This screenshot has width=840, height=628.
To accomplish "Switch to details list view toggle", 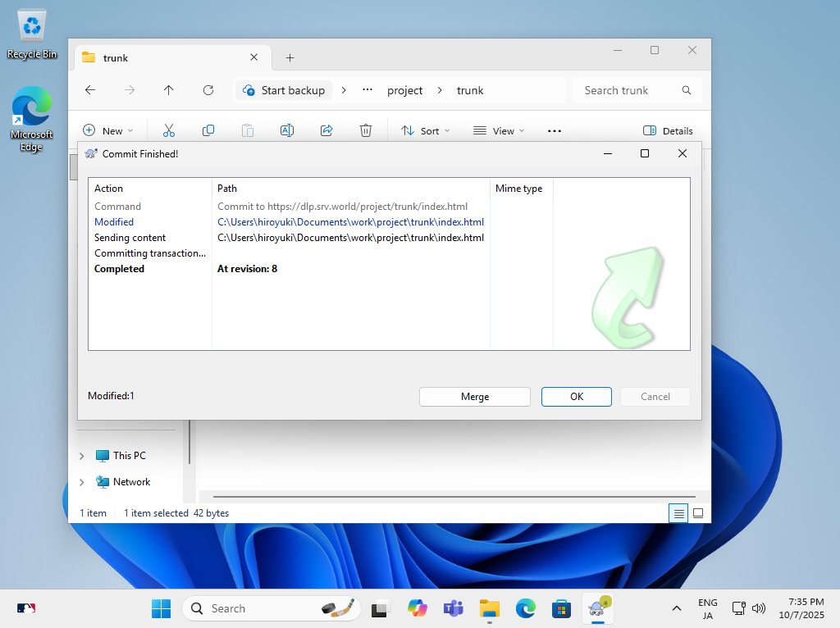I will click(x=678, y=513).
